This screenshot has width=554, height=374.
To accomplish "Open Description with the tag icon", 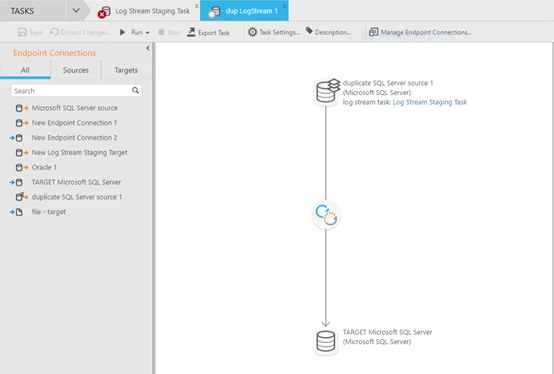I will click(x=309, y=31).
